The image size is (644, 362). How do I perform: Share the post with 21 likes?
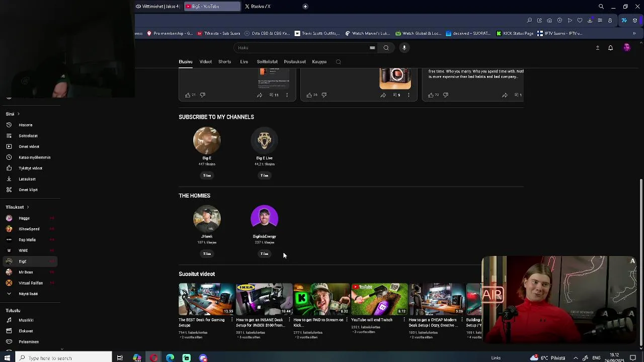pyautogui.click(x=260, y=95)
